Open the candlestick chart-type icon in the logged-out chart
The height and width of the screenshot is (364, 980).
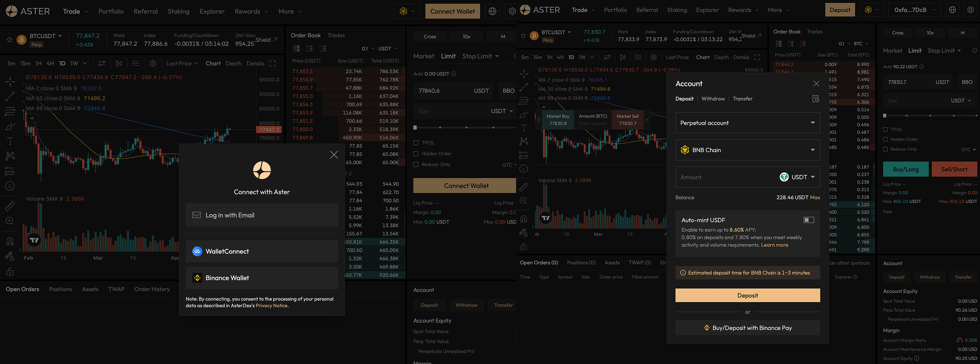click(119, 63)
